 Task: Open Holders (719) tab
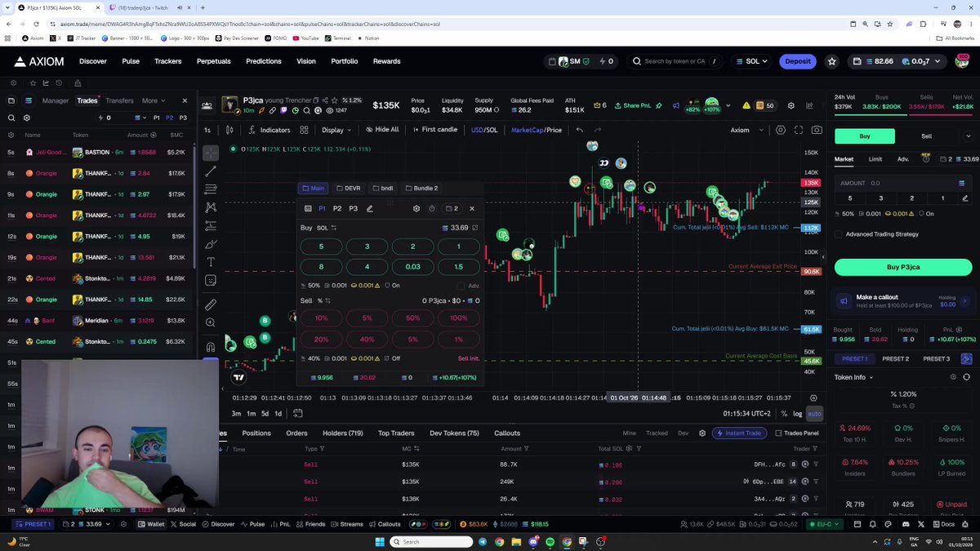click(x=342, y=433)
